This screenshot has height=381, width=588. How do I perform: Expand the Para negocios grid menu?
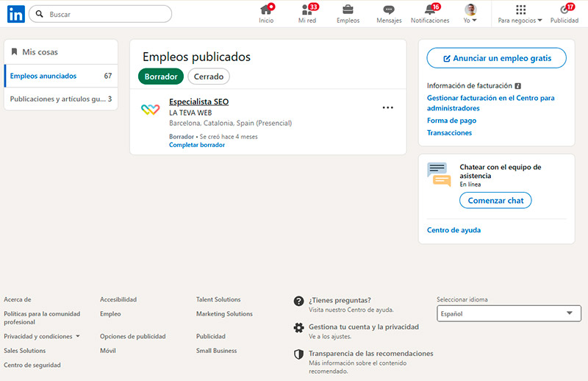tap(520, 14)
